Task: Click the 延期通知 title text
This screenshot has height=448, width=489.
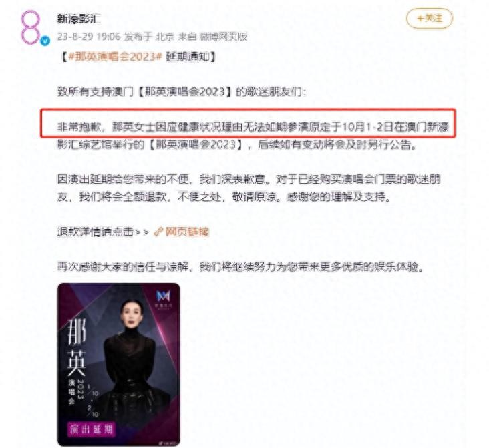Action: tap(188, 57)
